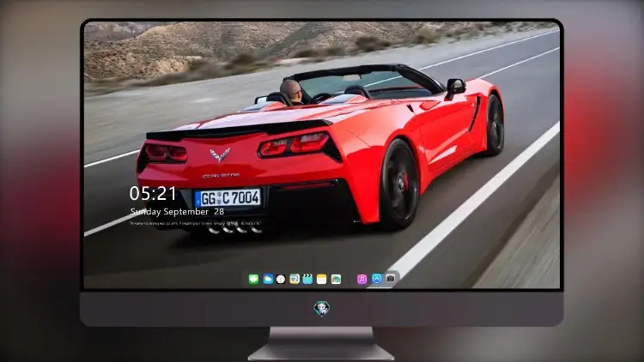Open the yellow-blue chat icon after Clock
Viewport: 644px width, 362px height.
coord(295,279)
